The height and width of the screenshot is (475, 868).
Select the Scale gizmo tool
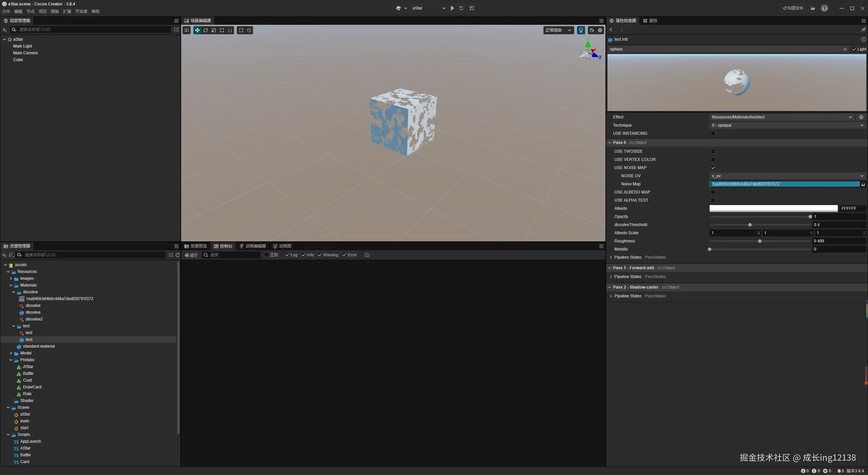[213, 30]
